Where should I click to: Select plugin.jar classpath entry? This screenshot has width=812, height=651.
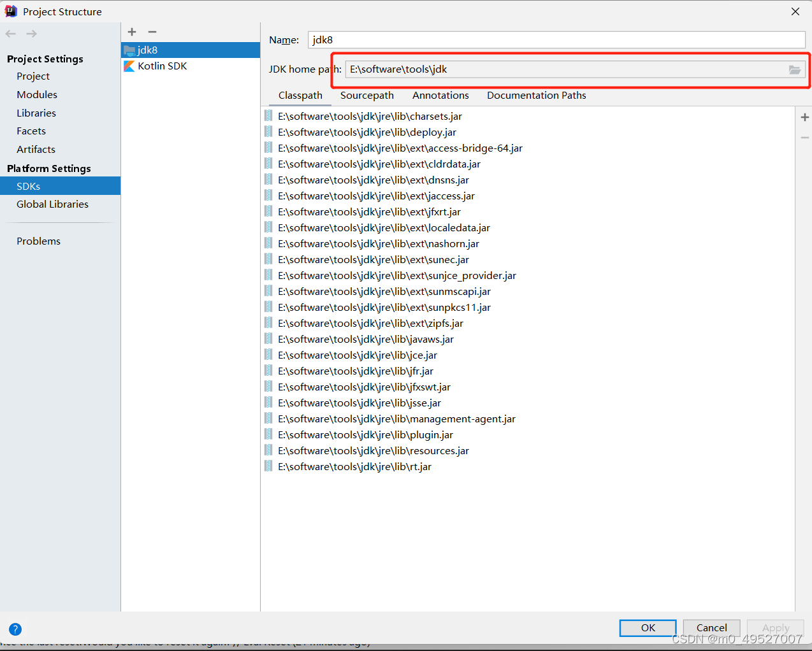[x=365, y=435]
